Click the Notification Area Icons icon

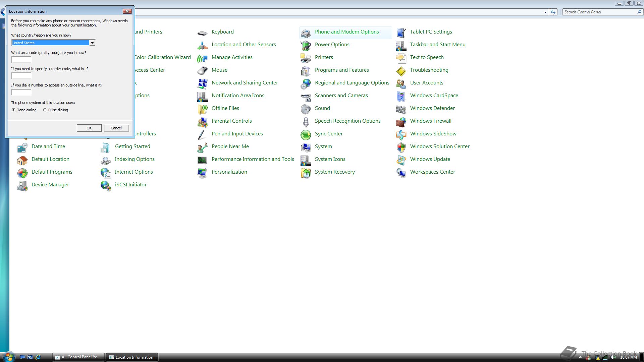pos(202,97)
